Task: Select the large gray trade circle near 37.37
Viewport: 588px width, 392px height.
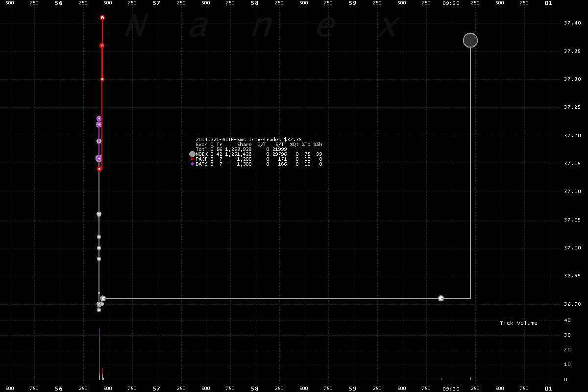Action: [470, 40]
